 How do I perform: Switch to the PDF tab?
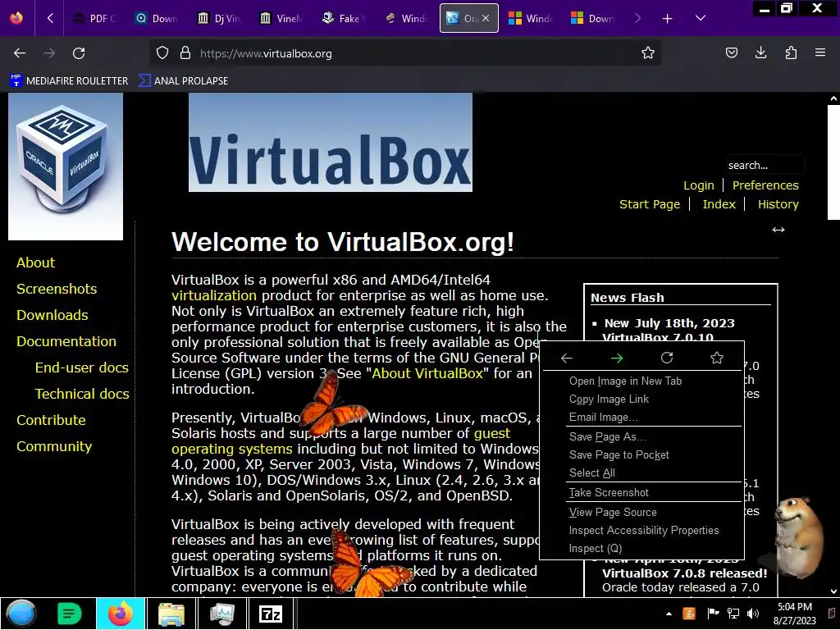pos(95,19)
